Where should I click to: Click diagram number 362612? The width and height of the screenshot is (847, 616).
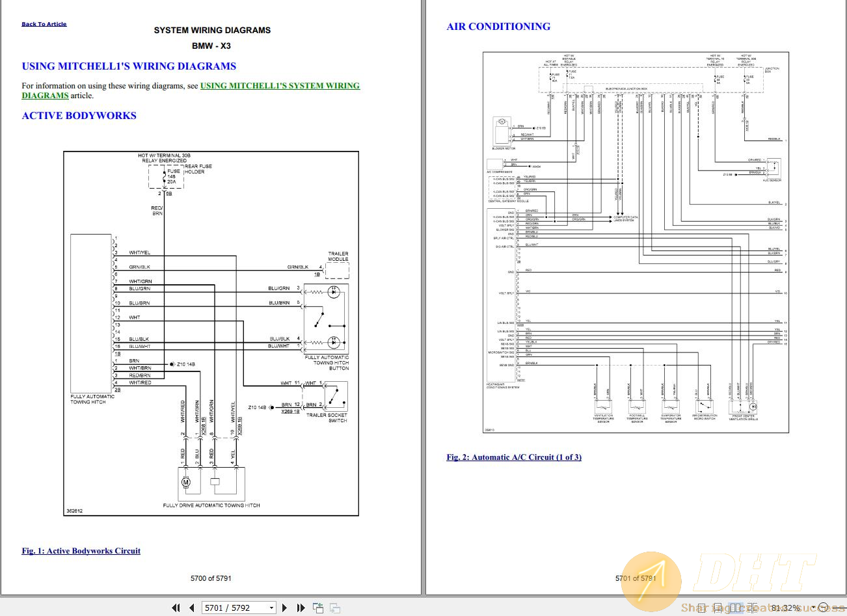click(75, 511)
